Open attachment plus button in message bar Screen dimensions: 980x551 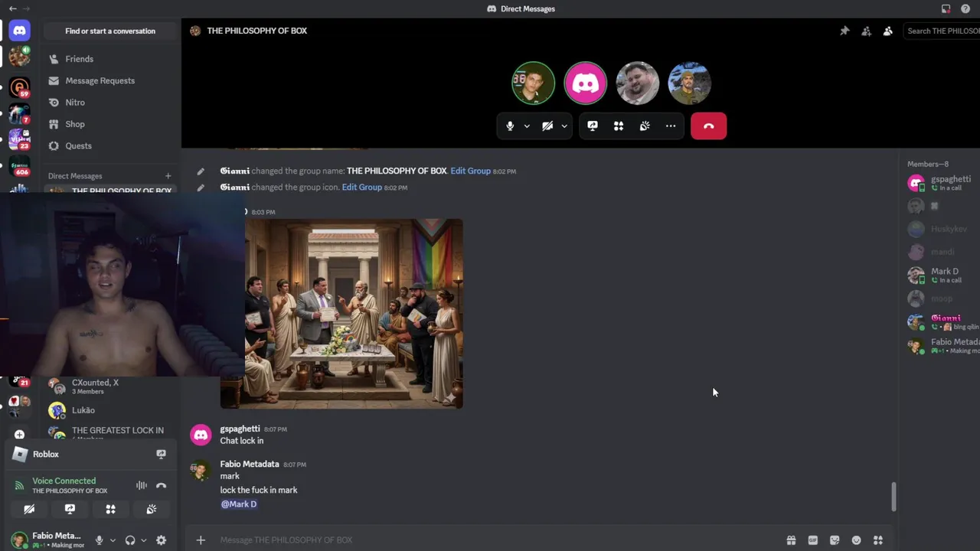201,540
